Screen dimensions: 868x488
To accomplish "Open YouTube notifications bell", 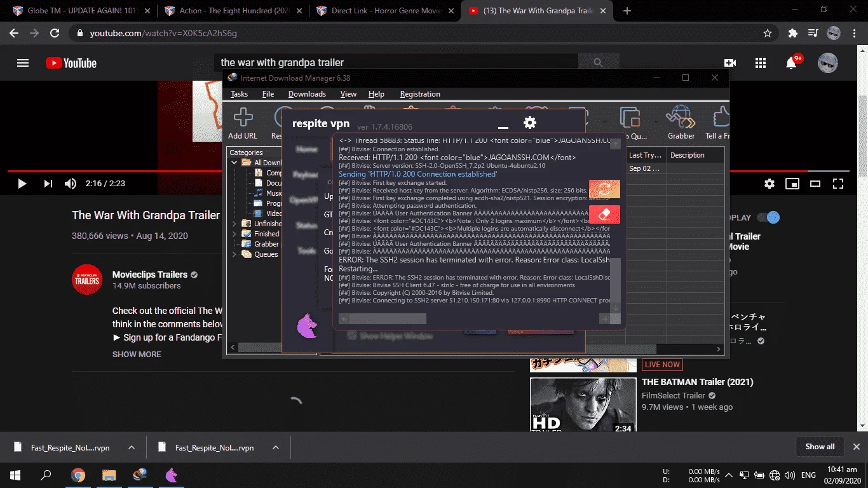I will 791,63.
